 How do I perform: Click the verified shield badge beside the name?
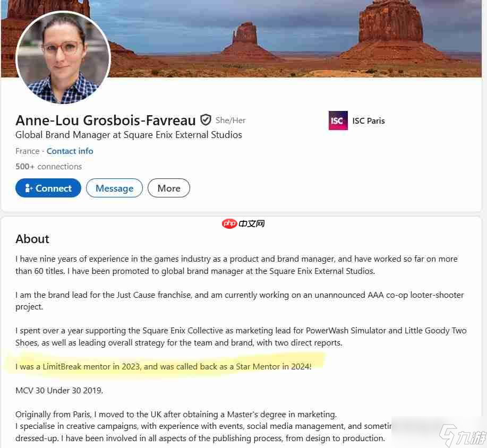[x=206, y=120]
